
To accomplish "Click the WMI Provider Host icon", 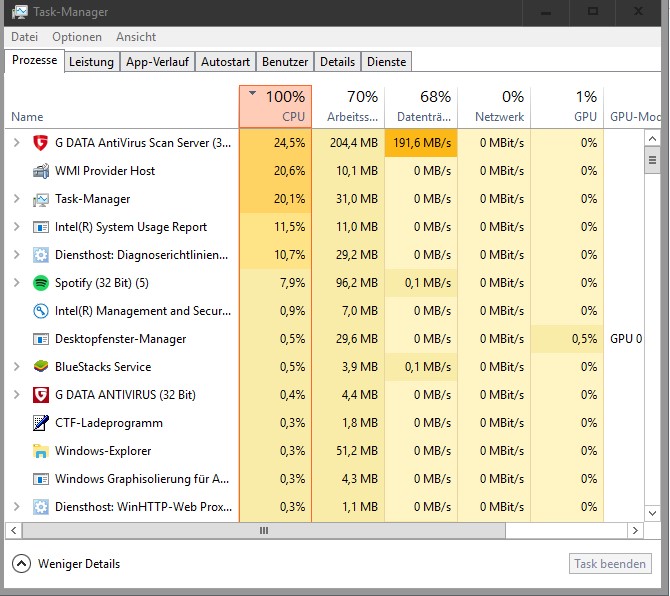I will pyautogui.click(x=41, y=171).
